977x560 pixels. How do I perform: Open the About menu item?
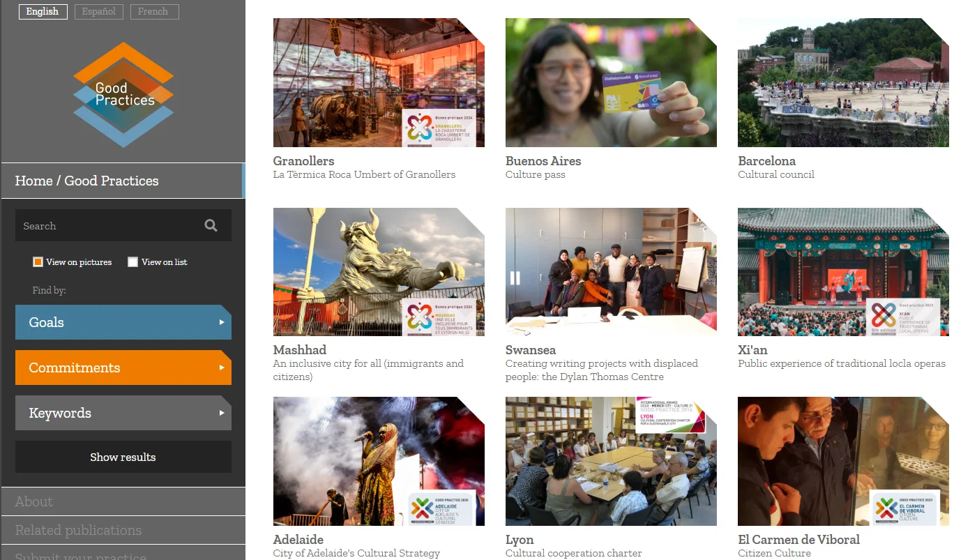point(34,501)
